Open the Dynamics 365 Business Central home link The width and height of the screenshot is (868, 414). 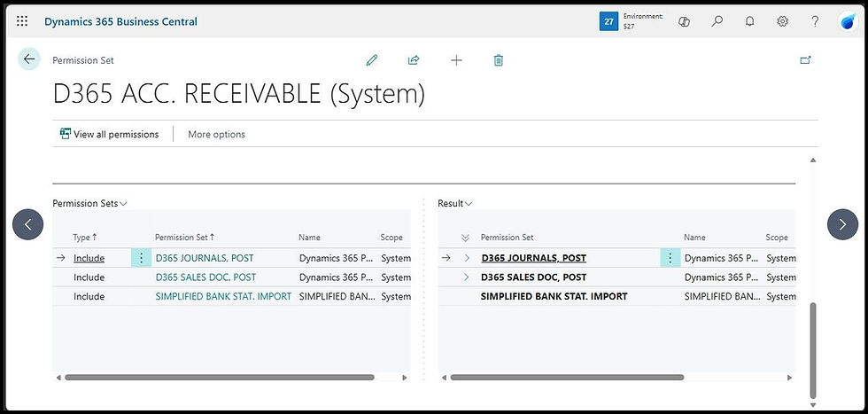coord(120,21)
